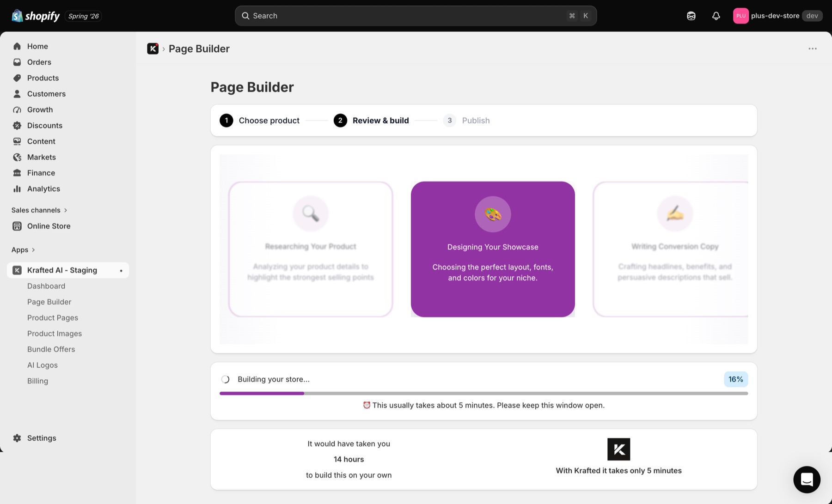Click the build progress bar
Screen dimensions: 832x504
coord(483,394)
